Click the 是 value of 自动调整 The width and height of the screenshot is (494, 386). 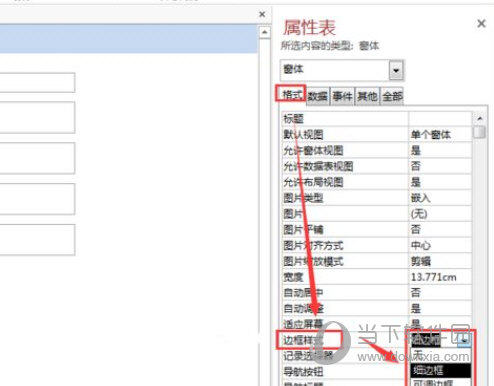coord(440,309)
